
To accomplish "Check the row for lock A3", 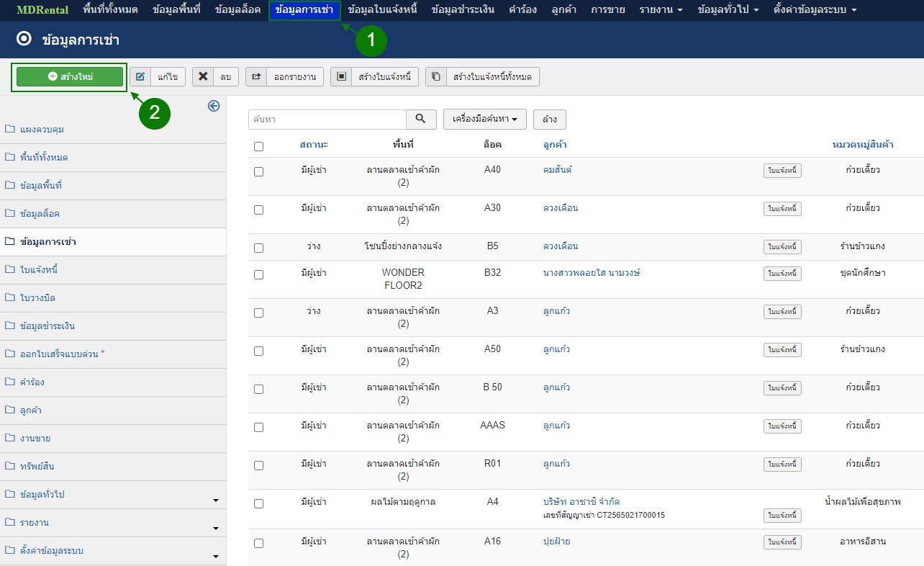I will (259, 313).
